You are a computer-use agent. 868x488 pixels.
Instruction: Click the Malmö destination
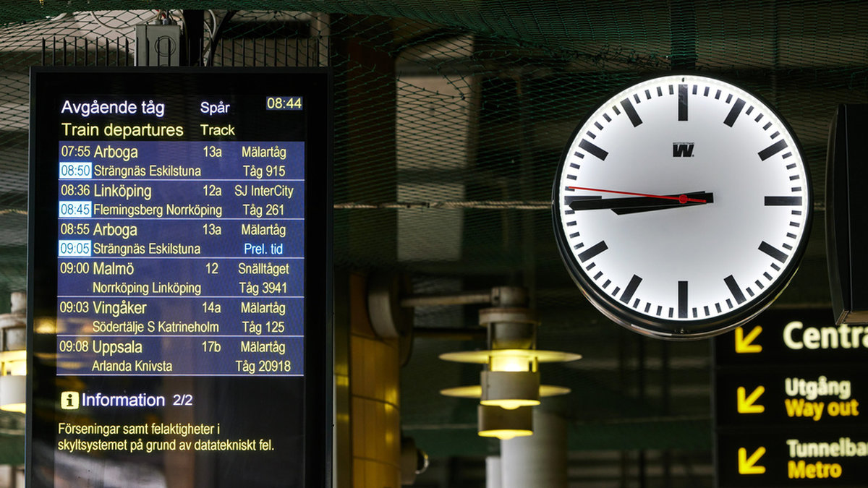click(x=114, y=268)
